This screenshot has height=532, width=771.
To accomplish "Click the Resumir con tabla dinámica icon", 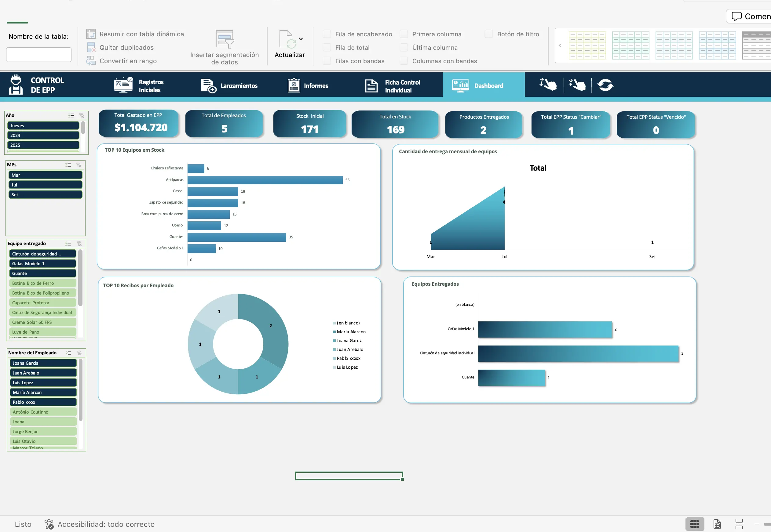I will click(x=91, y=34).
